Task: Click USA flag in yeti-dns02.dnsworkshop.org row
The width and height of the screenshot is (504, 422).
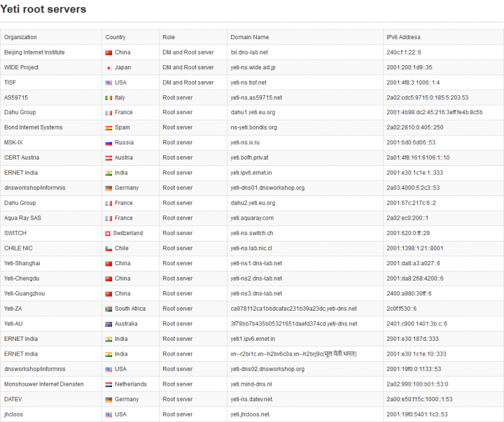Action: (108, 370)
